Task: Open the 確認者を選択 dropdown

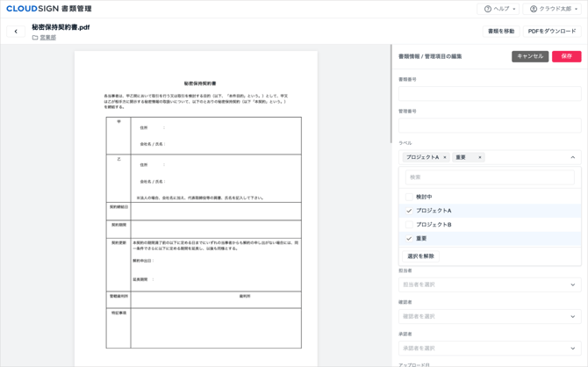Action: [x=490, y=317]
